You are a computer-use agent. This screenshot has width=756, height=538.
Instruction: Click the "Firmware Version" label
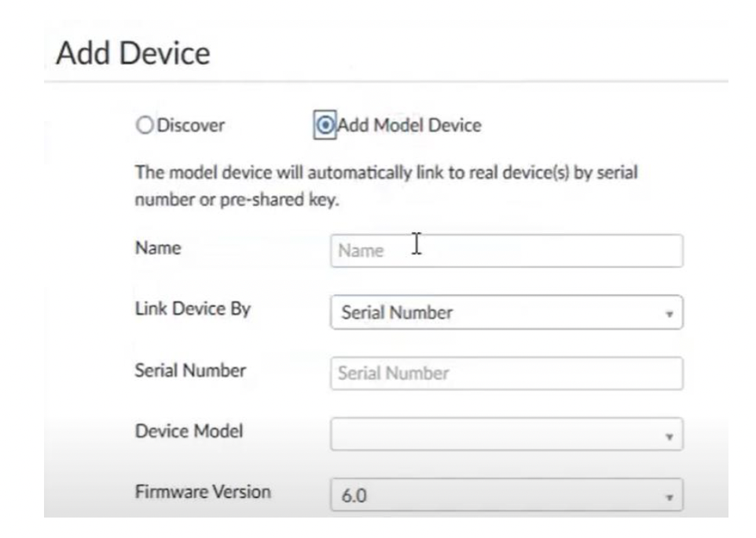pyautogui.click(x=203, y=492)
